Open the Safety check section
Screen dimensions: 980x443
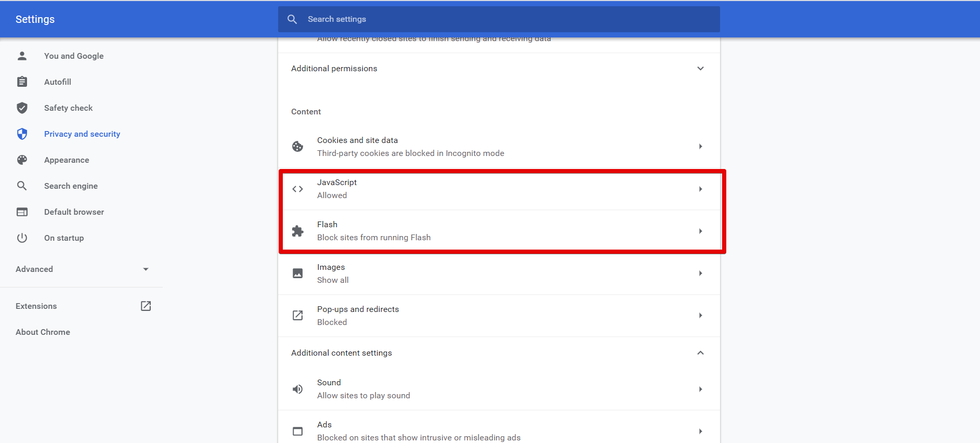68,108
